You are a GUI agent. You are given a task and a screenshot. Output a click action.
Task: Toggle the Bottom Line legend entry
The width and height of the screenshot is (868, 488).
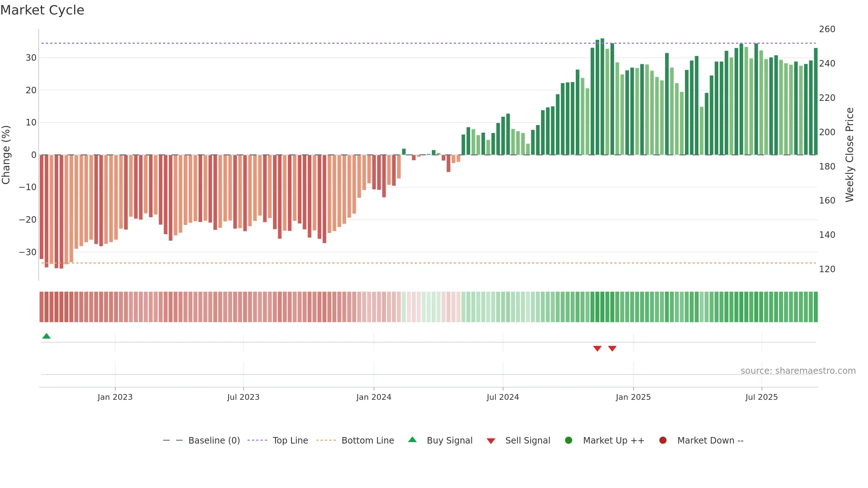tap(355, 440)
